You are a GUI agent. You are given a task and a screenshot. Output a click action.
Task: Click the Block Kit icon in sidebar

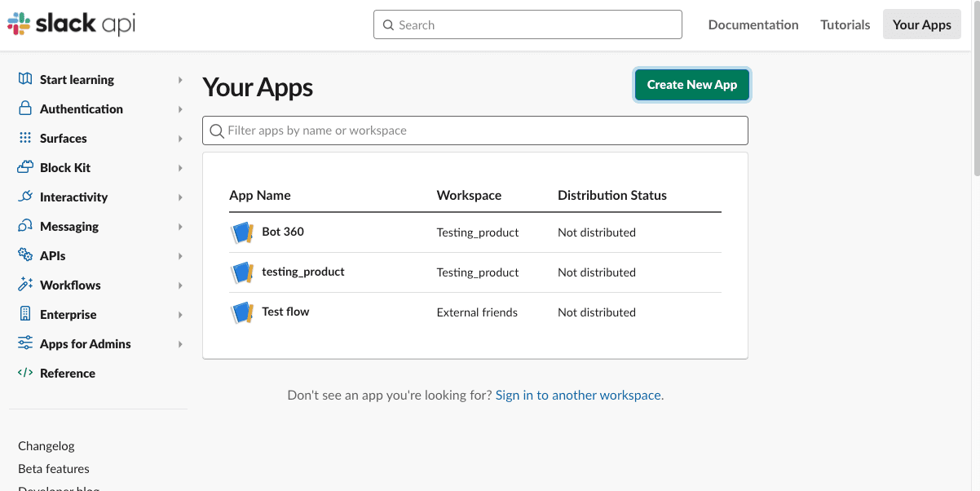coord(25,167)
